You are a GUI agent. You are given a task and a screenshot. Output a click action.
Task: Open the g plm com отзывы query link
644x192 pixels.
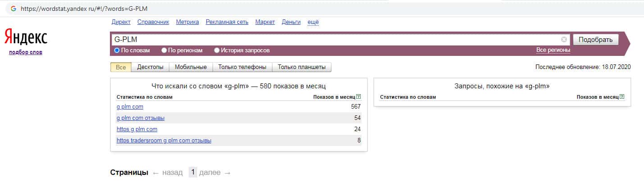click(141, 118)
